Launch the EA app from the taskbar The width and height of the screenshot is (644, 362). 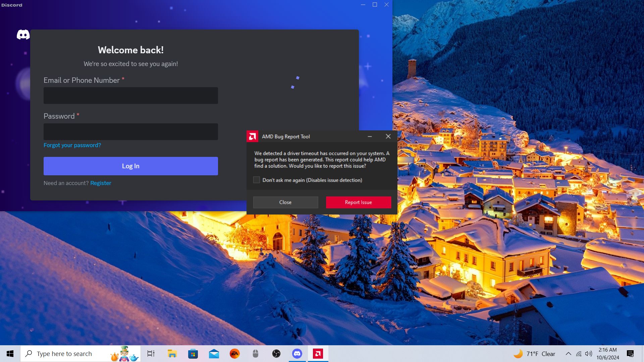pyautogui.click(x=234, y=354)
